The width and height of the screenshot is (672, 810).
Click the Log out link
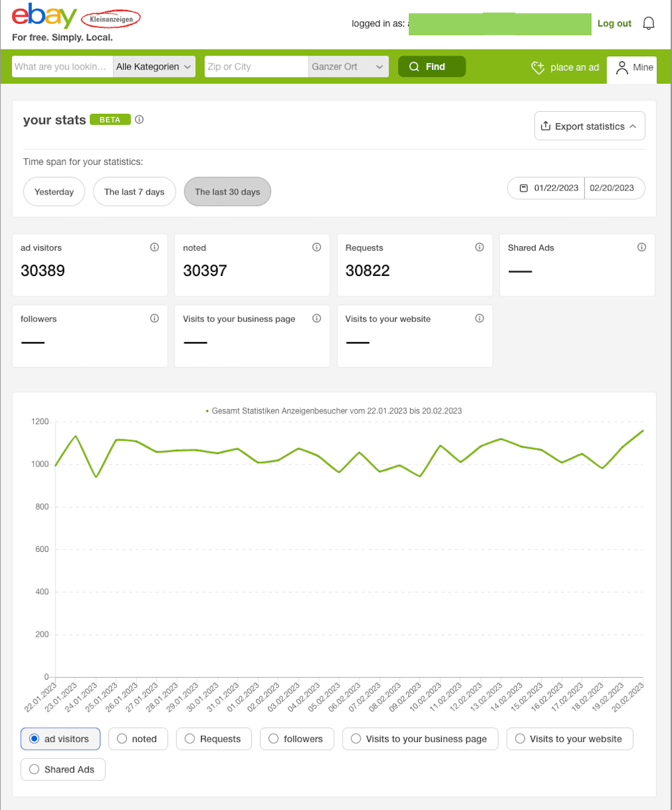[x=614, y=24]
